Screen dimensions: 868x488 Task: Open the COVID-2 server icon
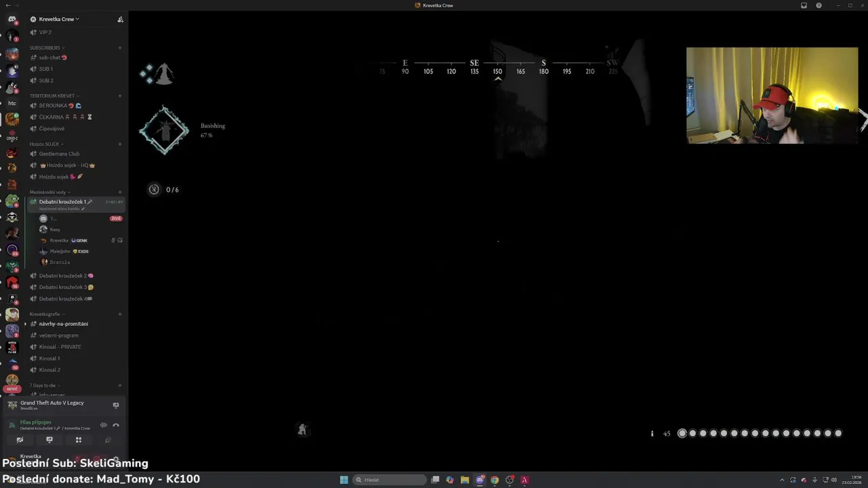(x=12, y=136)
